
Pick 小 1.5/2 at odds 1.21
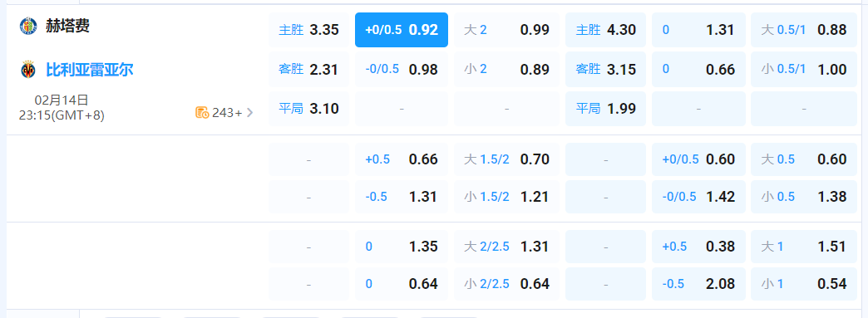tap(507, 197)
